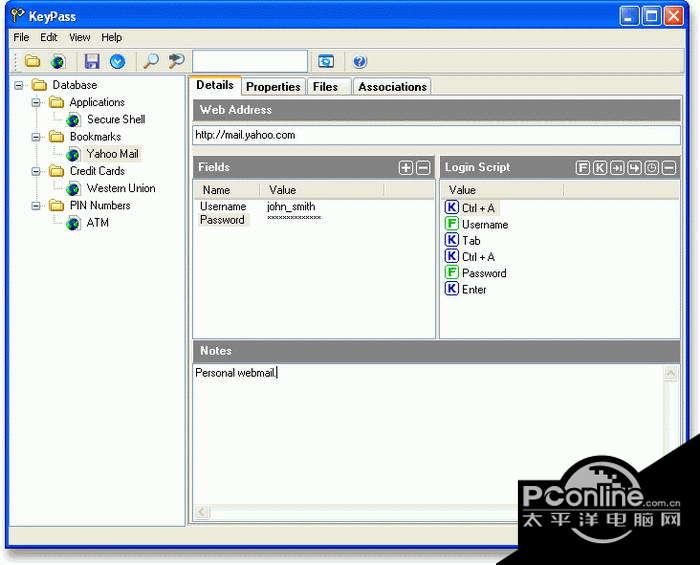The height and width of the screenshot is (565, 700).
Task: Click the KeyPass keys icon in title bar
Action: pos(18,16)
